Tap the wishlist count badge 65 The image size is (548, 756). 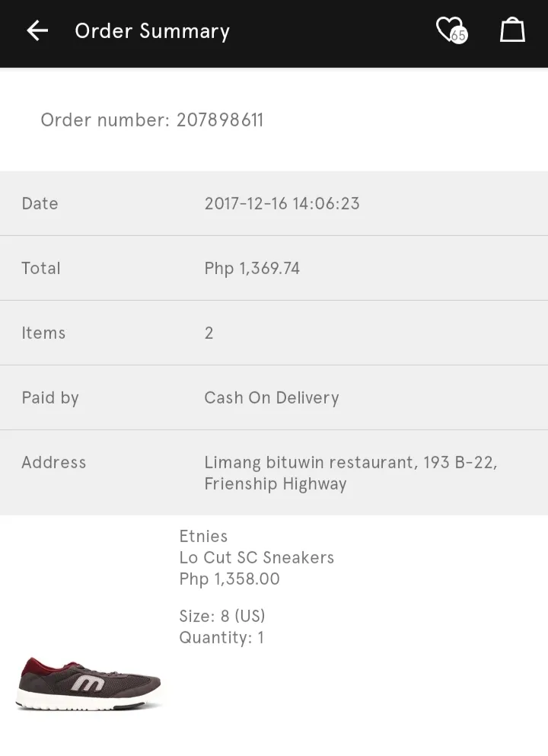pos(458,36)
